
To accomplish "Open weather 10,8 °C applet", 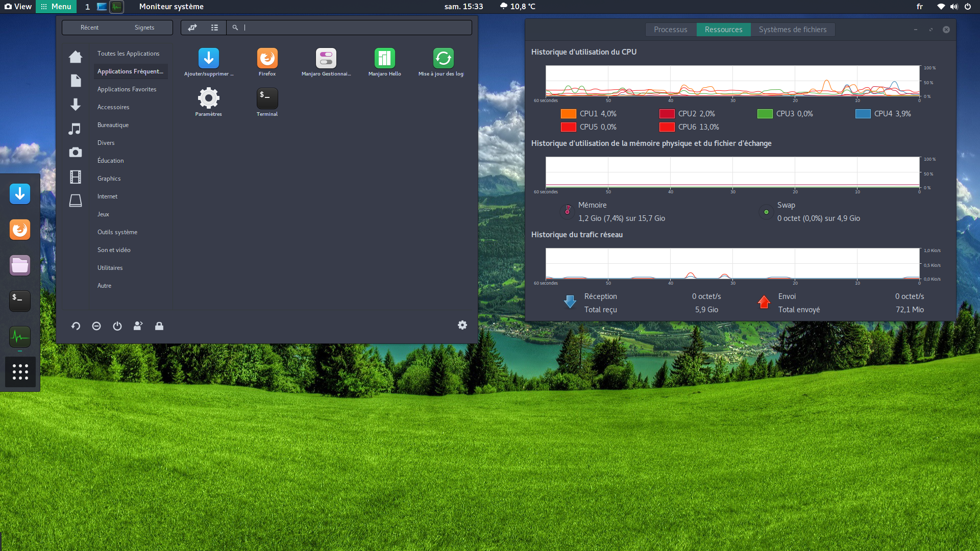I will click(518, 7).
